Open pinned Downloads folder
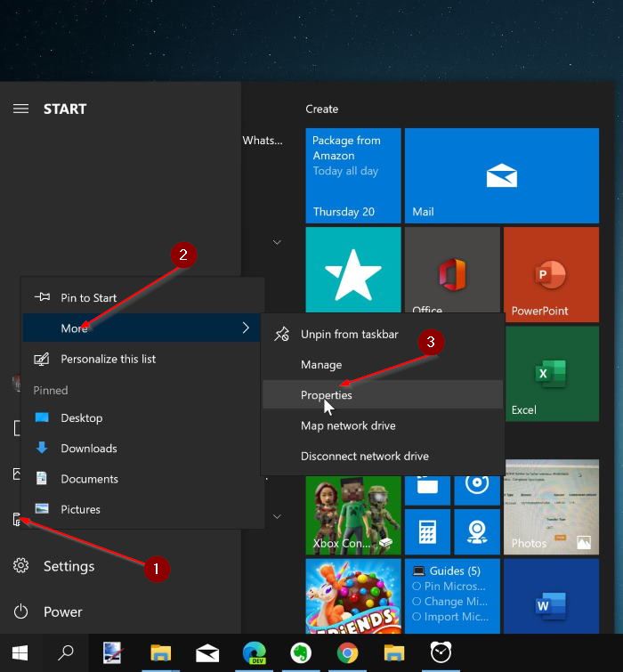 [x=142, y=449]
